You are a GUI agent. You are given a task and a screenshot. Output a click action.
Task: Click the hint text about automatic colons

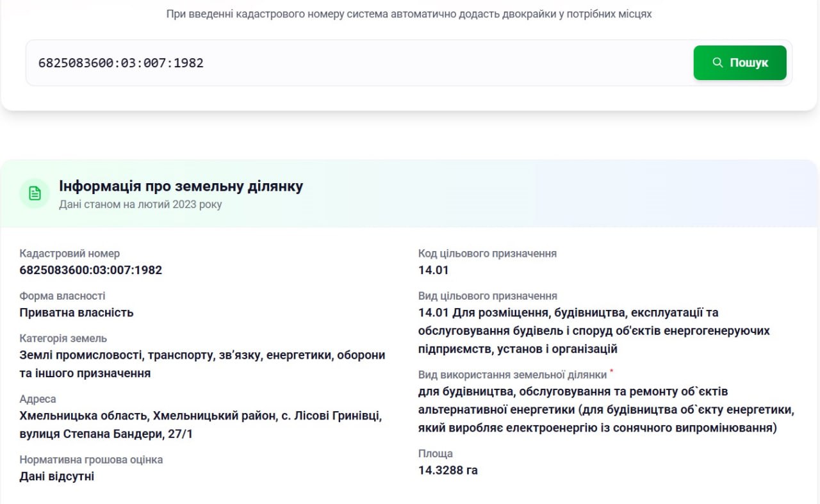tap(409, 13)
